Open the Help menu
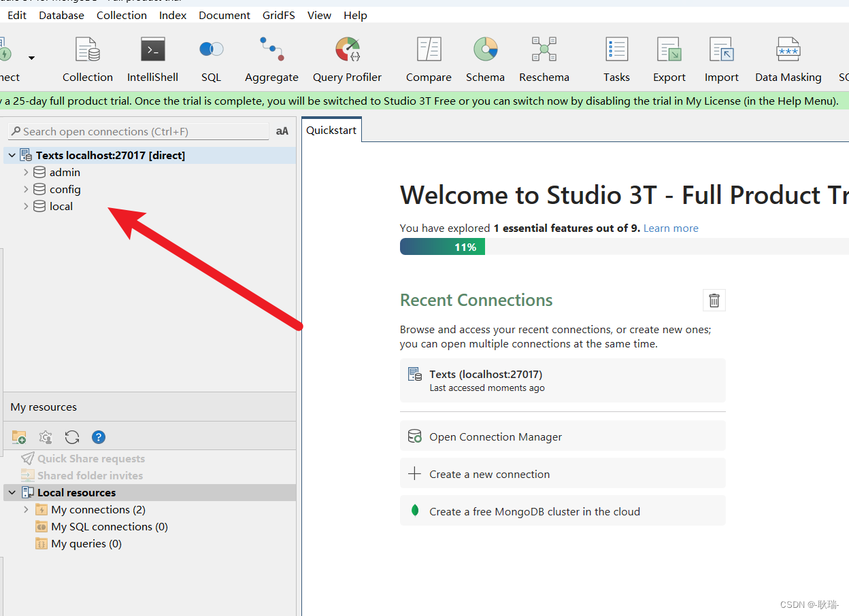Image resolution: width=849 pixels, height=616 pixels. pyautogui.click(x=355, y=15)
